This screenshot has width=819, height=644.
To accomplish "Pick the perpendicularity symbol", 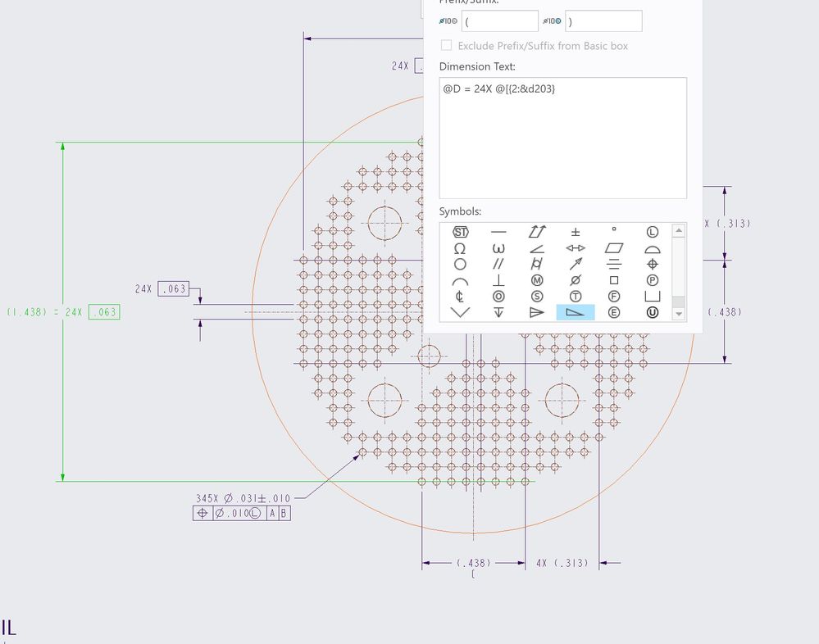I will click(498, 280).
